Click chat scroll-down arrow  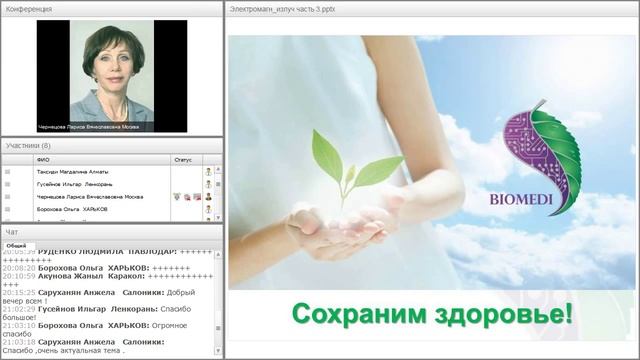pos(218,351)
